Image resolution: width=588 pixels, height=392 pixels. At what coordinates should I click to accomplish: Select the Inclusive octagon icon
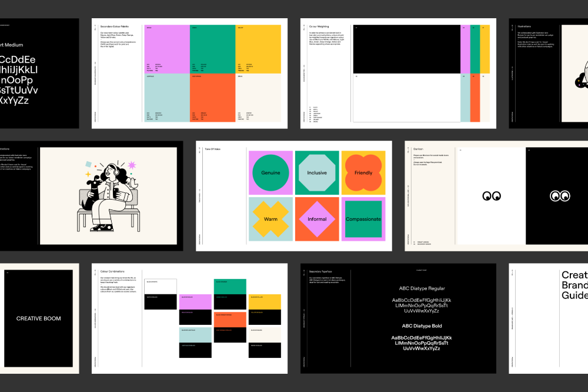click(x=317, y=172)
